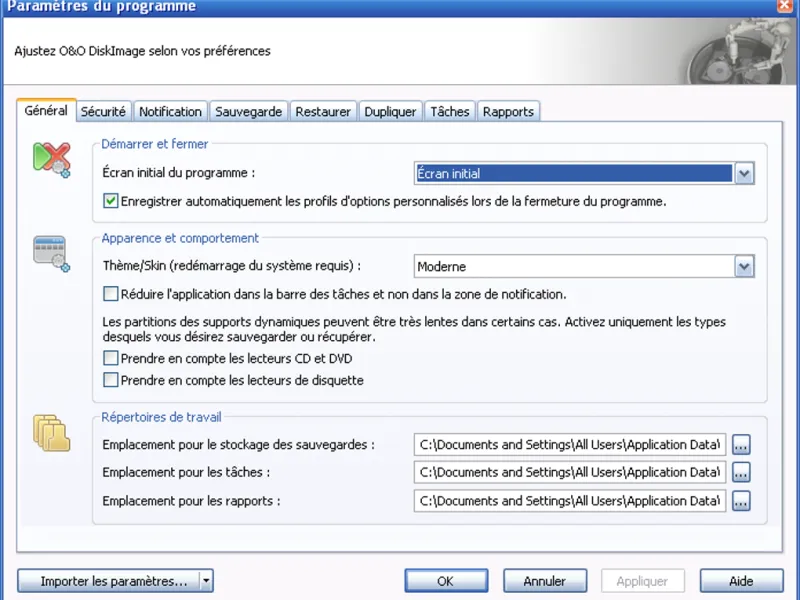Click the Thème/Skin label text
The width and height of the screenshot is (800, 600).
232,266
